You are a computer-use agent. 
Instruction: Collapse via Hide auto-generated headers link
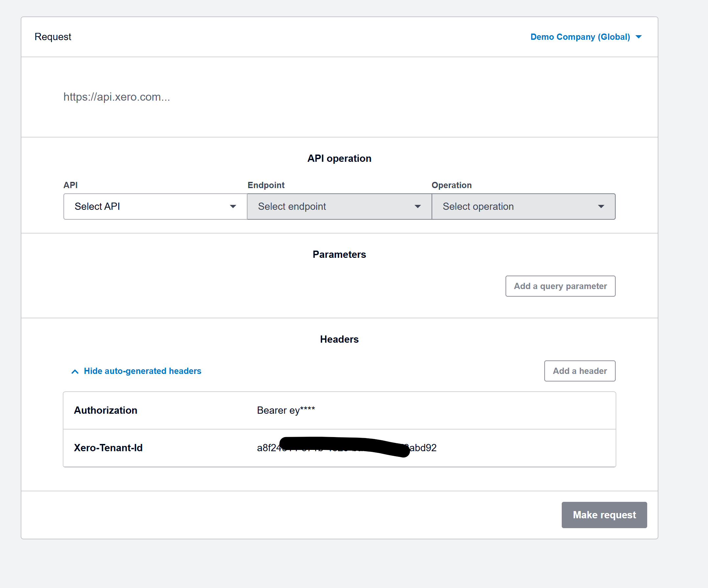click(x=136, y=371)
